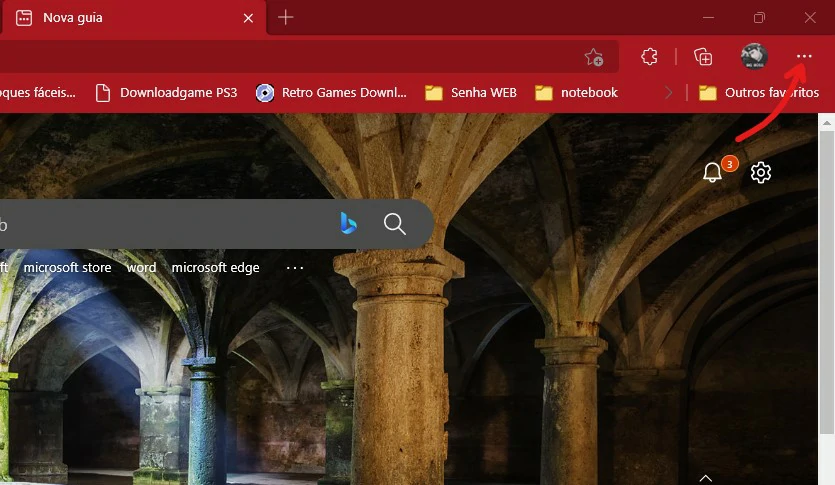
Task: Open the Settings and more three-dot menu
Action: pos(804,56)
